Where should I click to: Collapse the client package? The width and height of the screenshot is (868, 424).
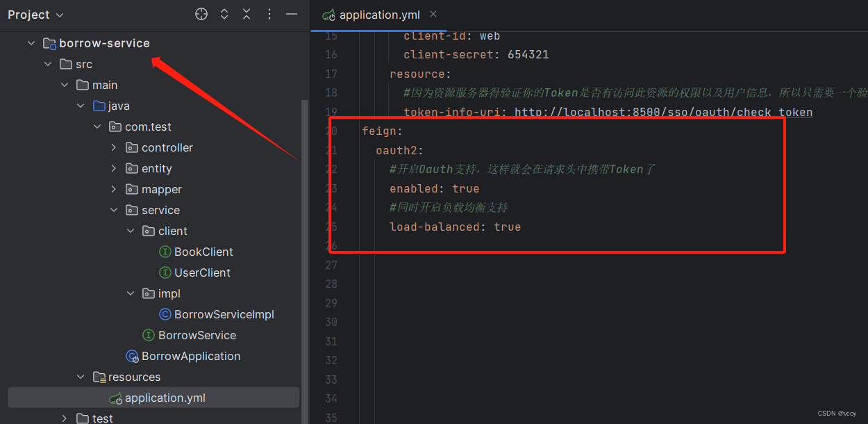click(x=131, y=231)
